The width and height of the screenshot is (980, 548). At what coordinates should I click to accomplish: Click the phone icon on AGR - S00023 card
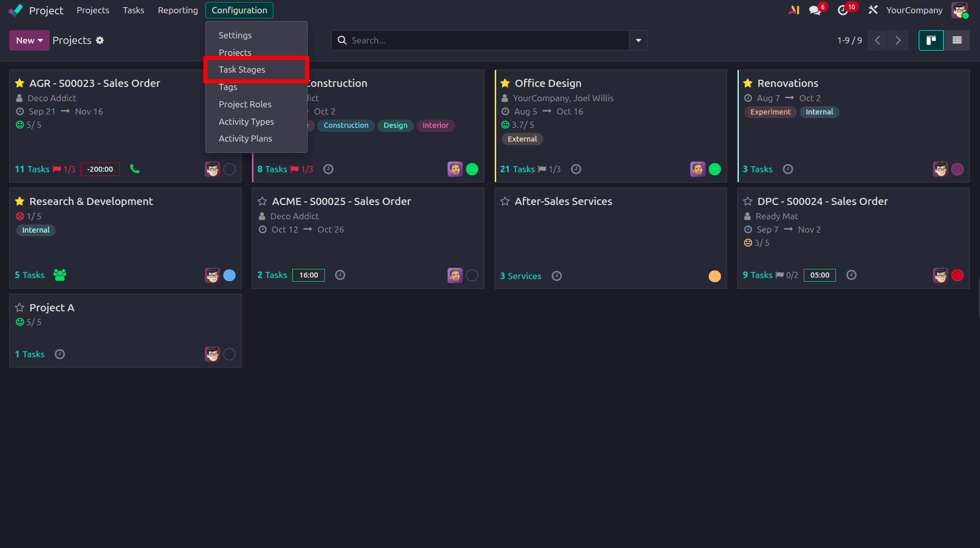click(x=135, y=169)
